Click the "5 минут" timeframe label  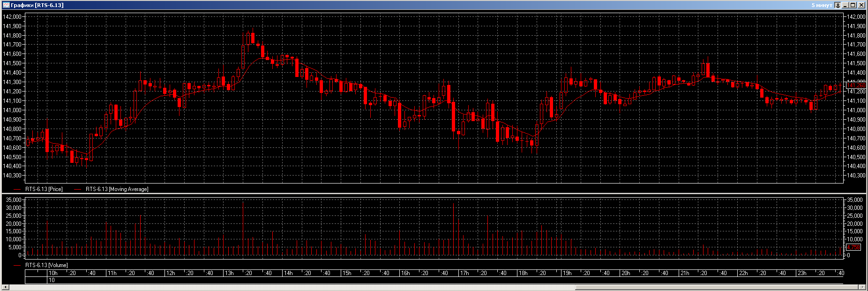[822, 5]
